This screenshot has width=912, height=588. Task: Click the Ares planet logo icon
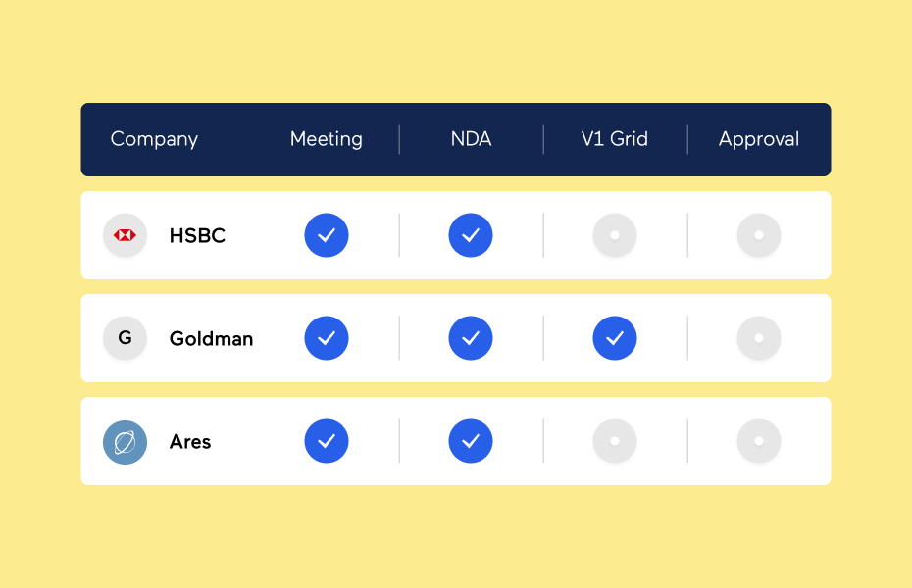coord(125,442)
